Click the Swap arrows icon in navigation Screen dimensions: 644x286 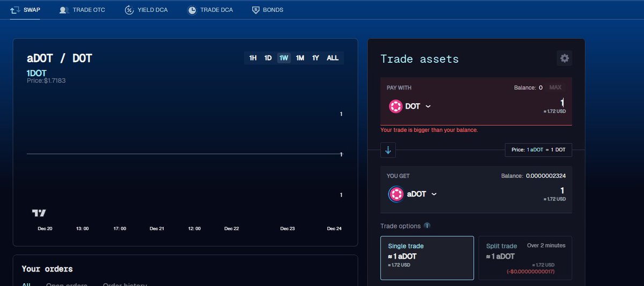click(x=15, y=10)
